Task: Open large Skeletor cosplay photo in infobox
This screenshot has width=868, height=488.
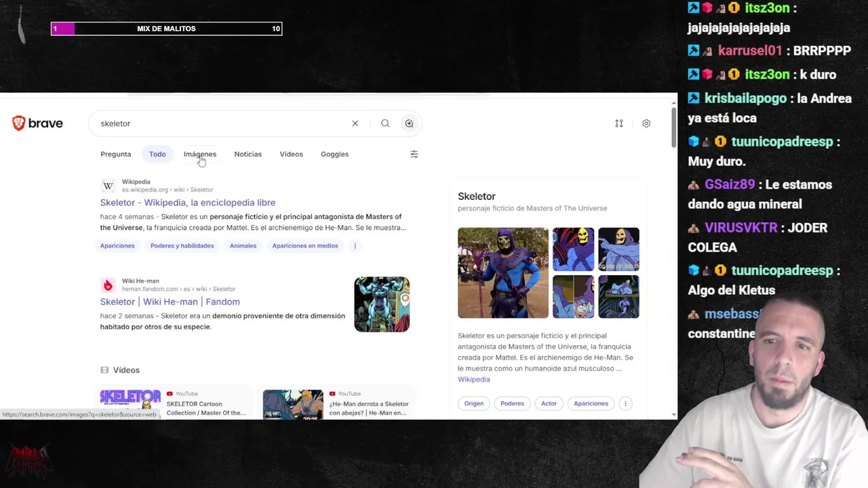Action: (503, 272)
